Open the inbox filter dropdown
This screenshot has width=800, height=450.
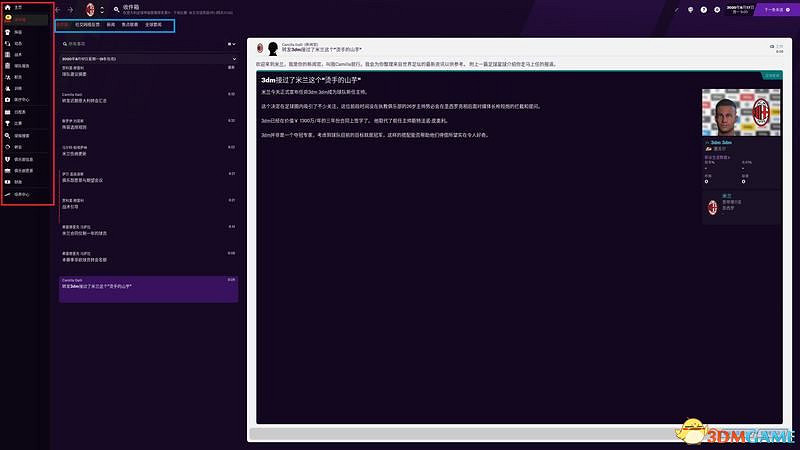coord(230,45)
